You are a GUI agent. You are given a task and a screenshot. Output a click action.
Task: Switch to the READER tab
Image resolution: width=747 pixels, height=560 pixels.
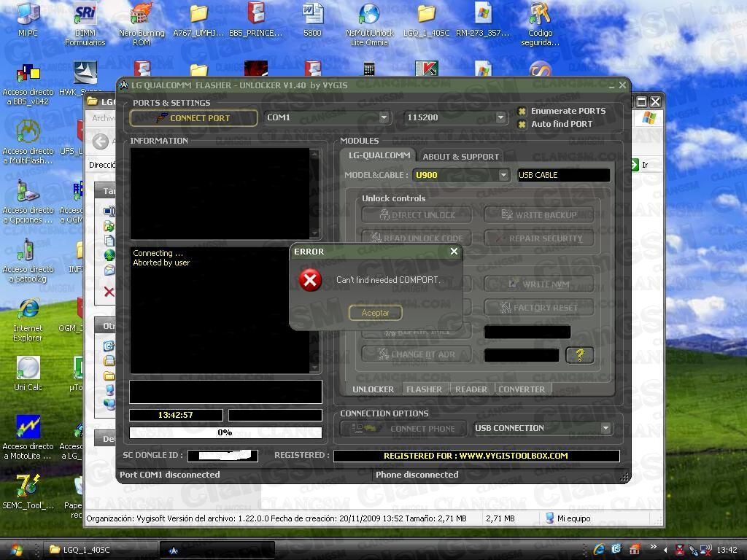point(471,389)
